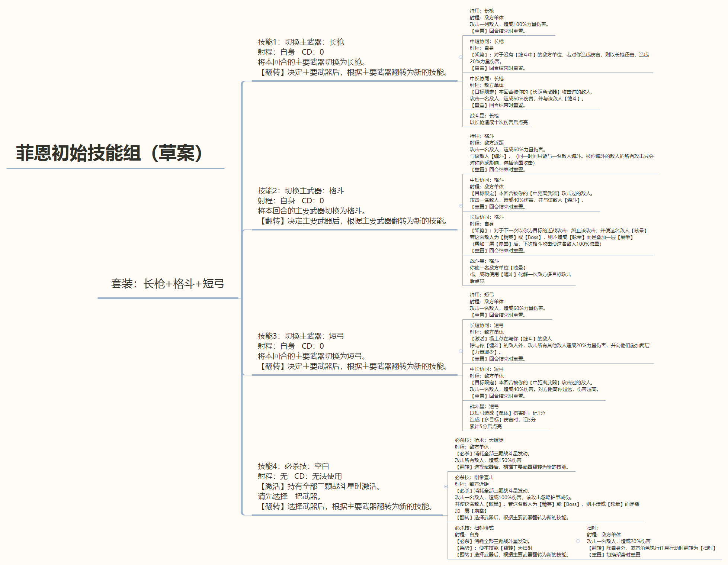Viewport: 728px width, 565px height.
Task: Click the 持用：格斗 subtopic
Action: pos(561,153)
